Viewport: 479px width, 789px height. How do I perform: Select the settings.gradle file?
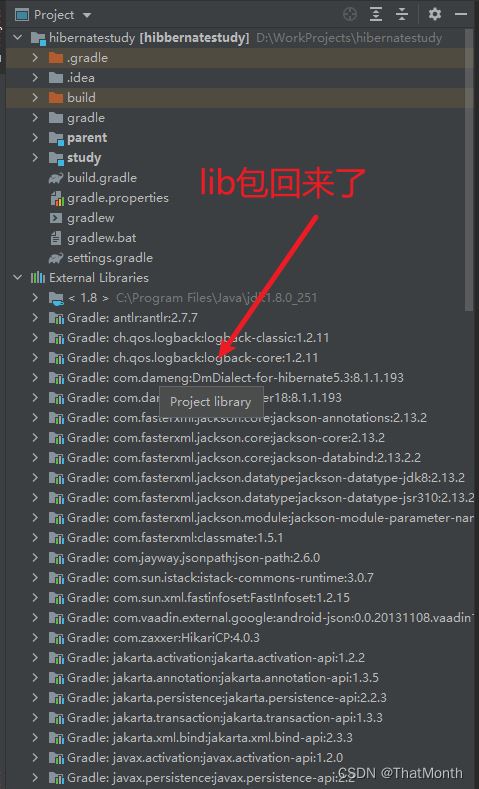(110, 258)
